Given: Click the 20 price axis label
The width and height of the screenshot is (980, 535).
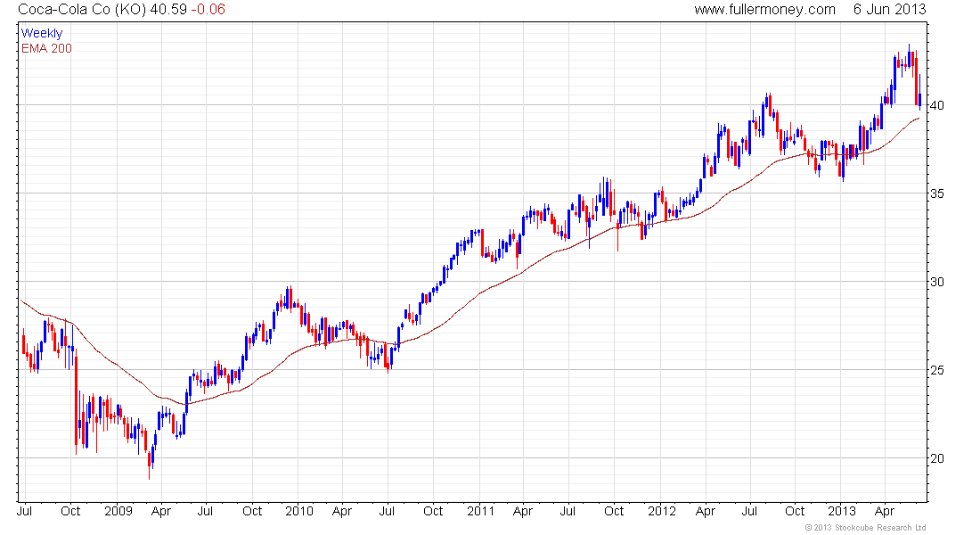Looking at the screenshot, I should coord(937,458).
